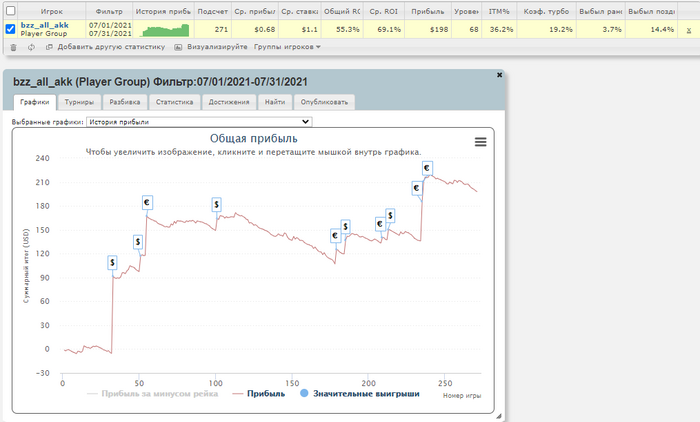Image resolution: width=700 pixels, height=422 pixels.
Task: Sort by the Ср. ROI column header
Action: pos(383,11)
